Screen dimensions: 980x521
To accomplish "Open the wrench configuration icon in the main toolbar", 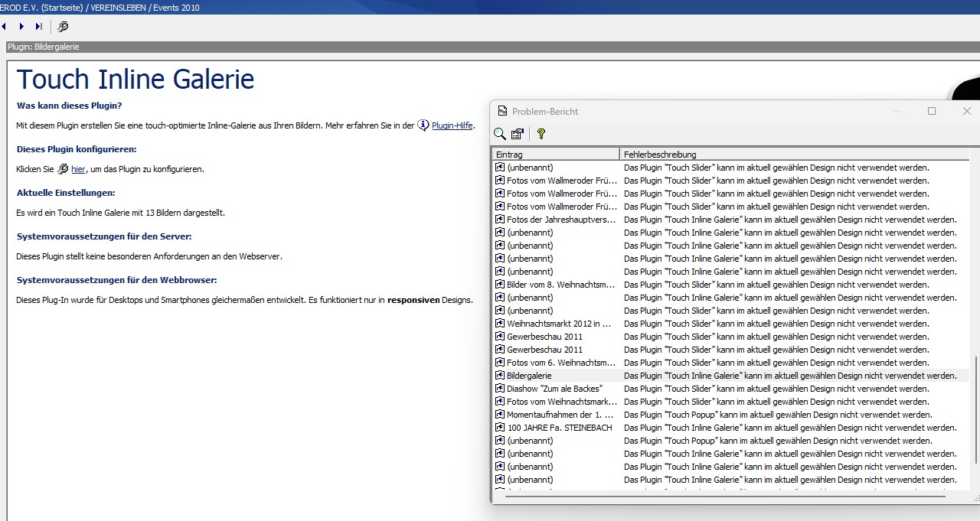I will pos(63,27).
